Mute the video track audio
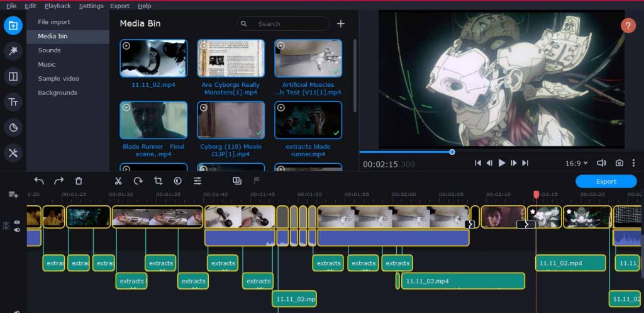Screen dimensions: 644x313 tap(17, 230)
